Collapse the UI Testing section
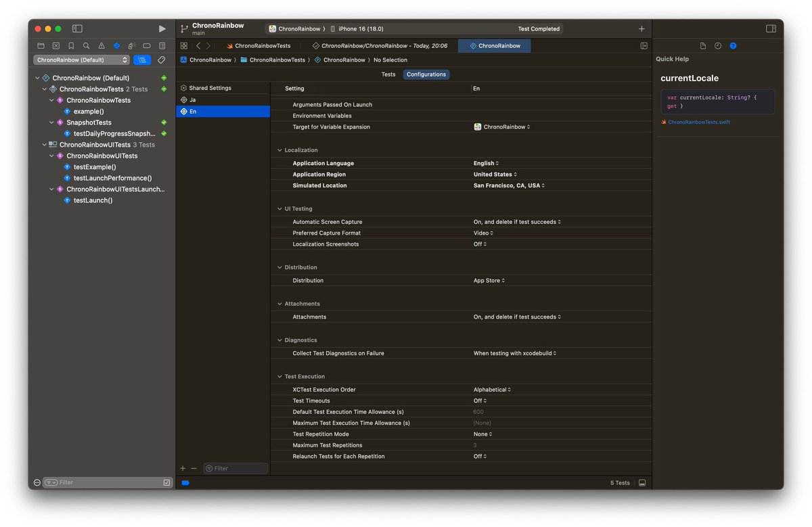The height and width of the screenshot is (527, 812). click(x=280, y=209)
